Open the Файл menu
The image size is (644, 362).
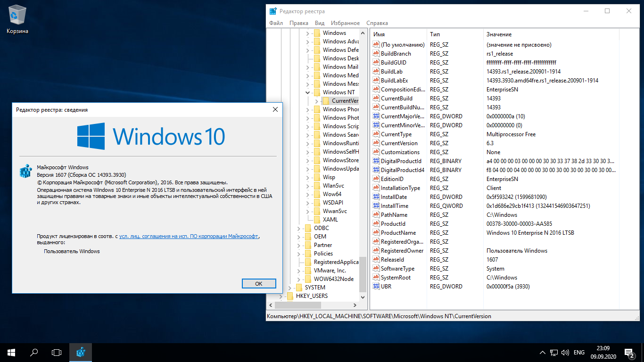tap(276, 23)
